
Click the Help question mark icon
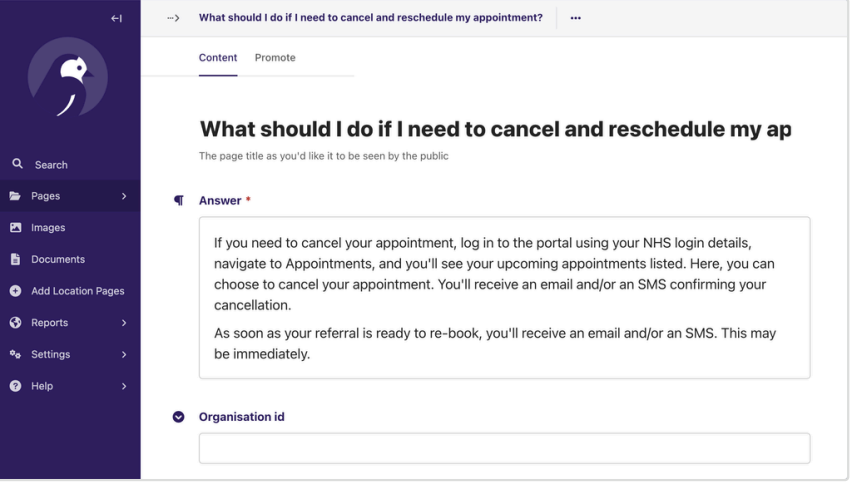tap(16, 386)
